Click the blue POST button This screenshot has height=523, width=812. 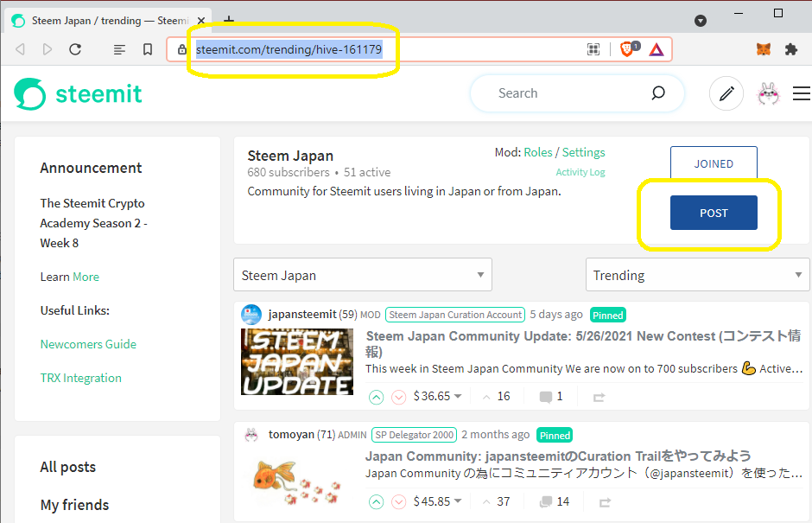click(714, 213)
